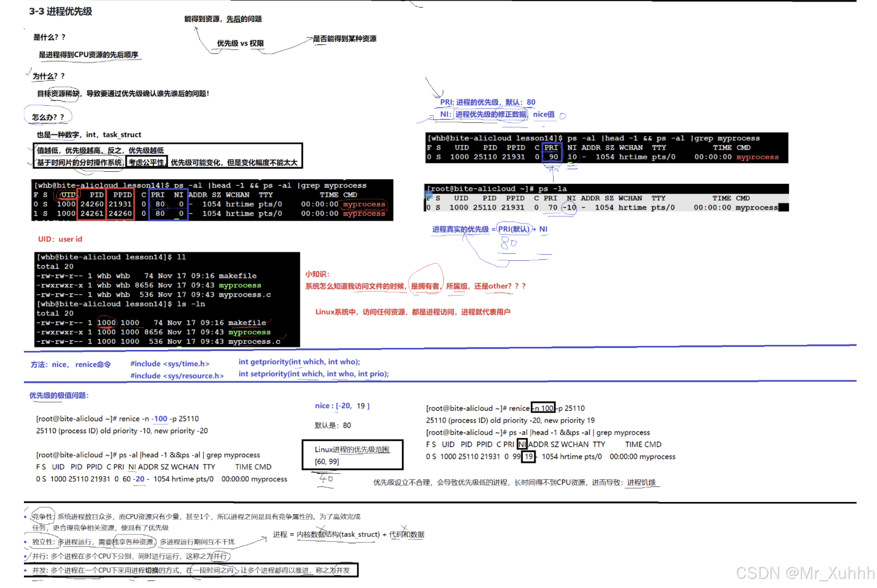Click the boxed text "Linux进程的优先级范围"

[x=352, y=449]
